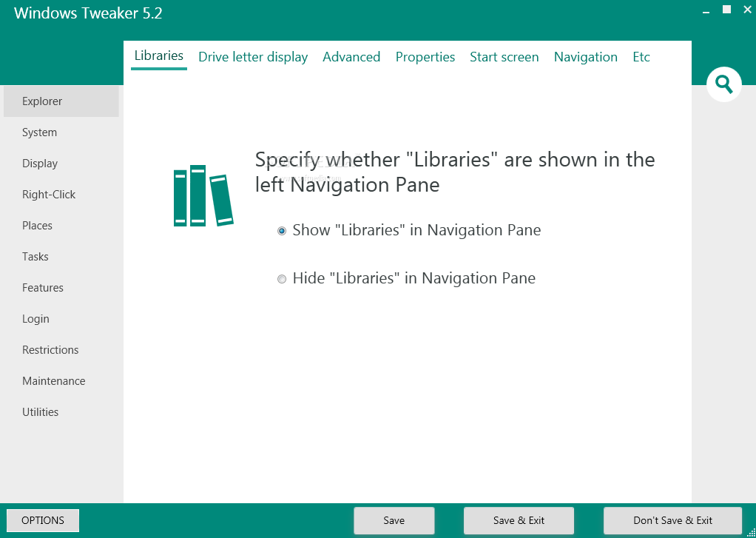Switch to Start screen tab
756x538 pixels.
click(504, 57)
